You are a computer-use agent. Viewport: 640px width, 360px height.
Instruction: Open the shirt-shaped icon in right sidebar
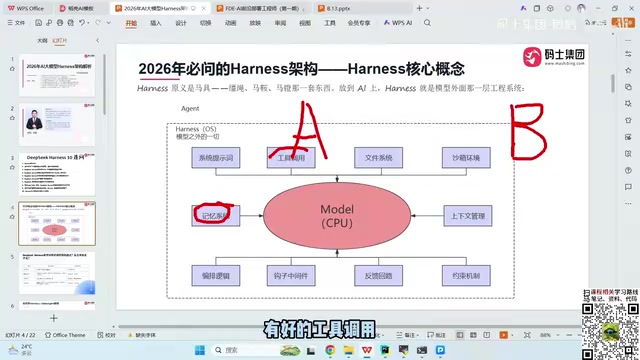coord(628,120)
